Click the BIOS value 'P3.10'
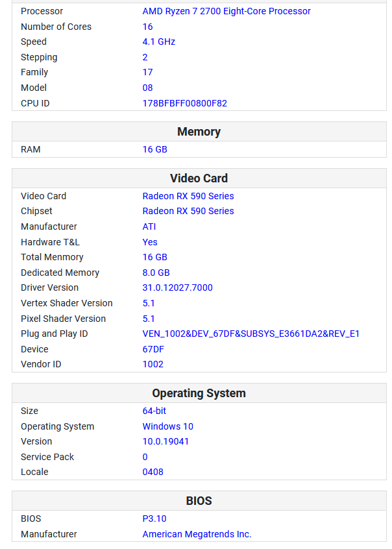 click(154, 518)
